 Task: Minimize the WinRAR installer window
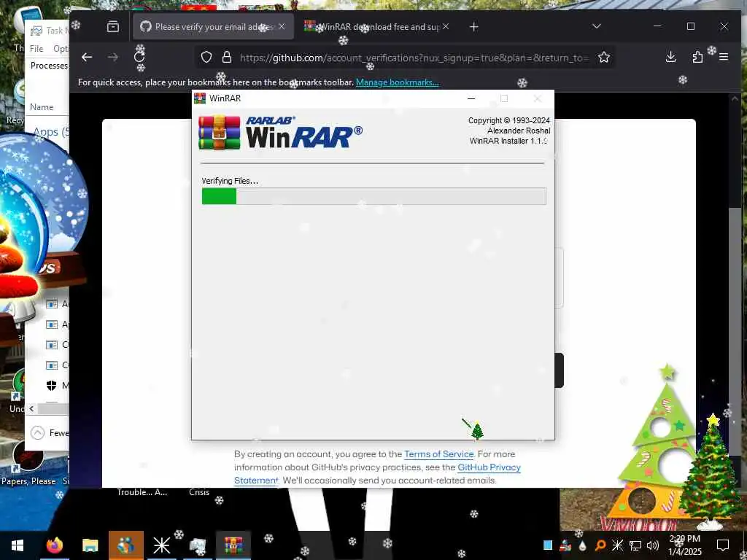471,98
